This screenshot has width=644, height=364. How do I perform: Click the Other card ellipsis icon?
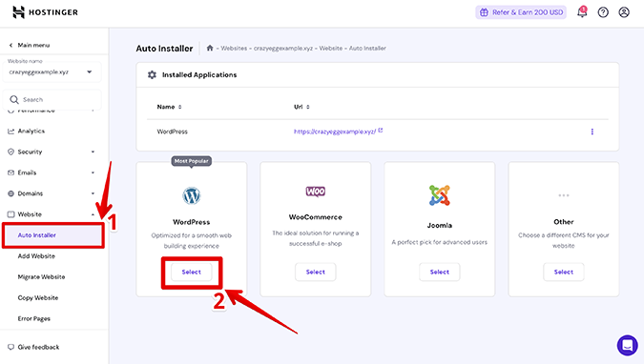[x=564, y=195]
